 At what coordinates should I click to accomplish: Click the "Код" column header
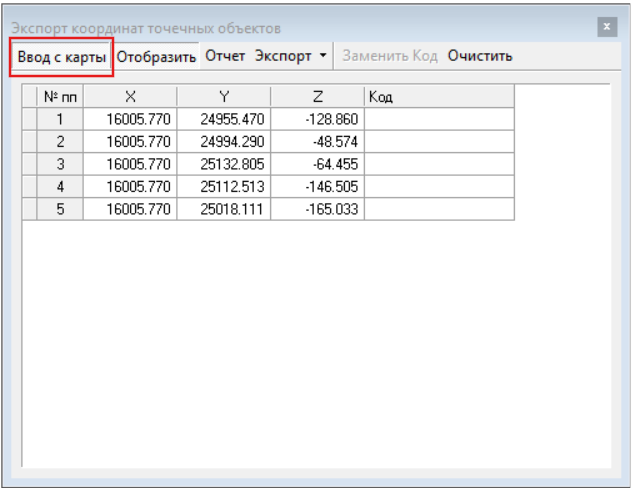tap(439, 97)
